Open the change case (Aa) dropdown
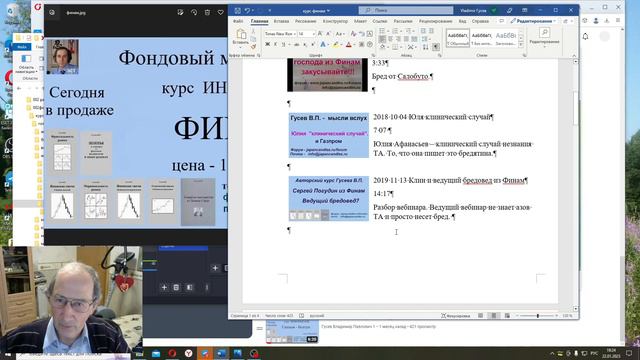Image resolution: width=640 pixels, height=360 pixels. 340,33
